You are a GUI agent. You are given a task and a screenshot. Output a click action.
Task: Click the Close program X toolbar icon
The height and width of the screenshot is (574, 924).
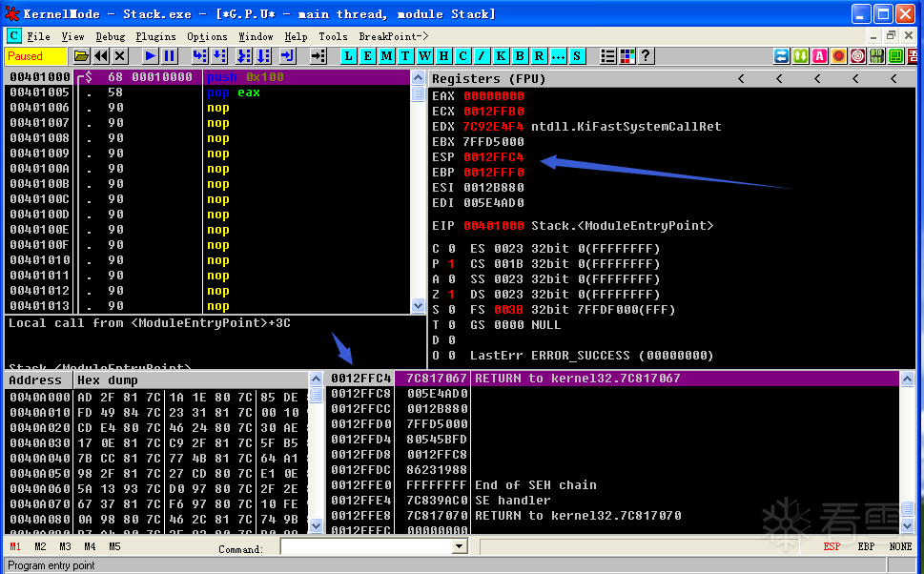point(120,56)
